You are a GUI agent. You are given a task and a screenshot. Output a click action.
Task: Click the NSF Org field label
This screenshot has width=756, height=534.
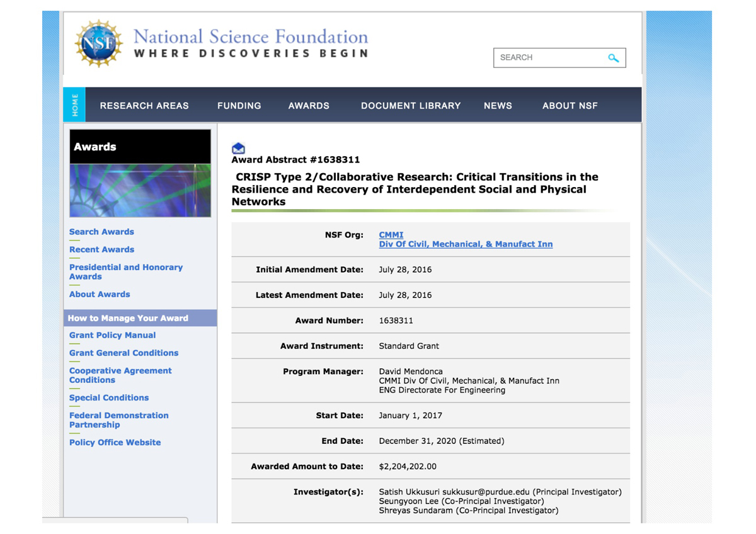[x=344, y=235]
